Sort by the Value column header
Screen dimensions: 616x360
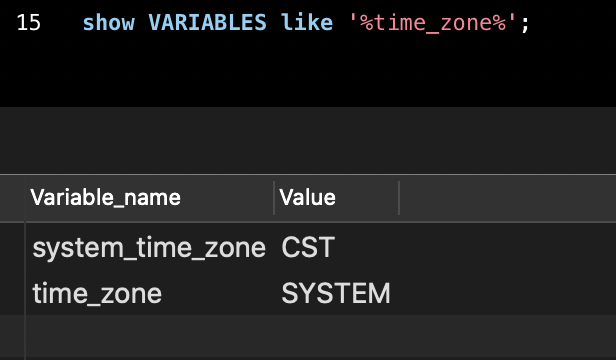coord(336,198)
